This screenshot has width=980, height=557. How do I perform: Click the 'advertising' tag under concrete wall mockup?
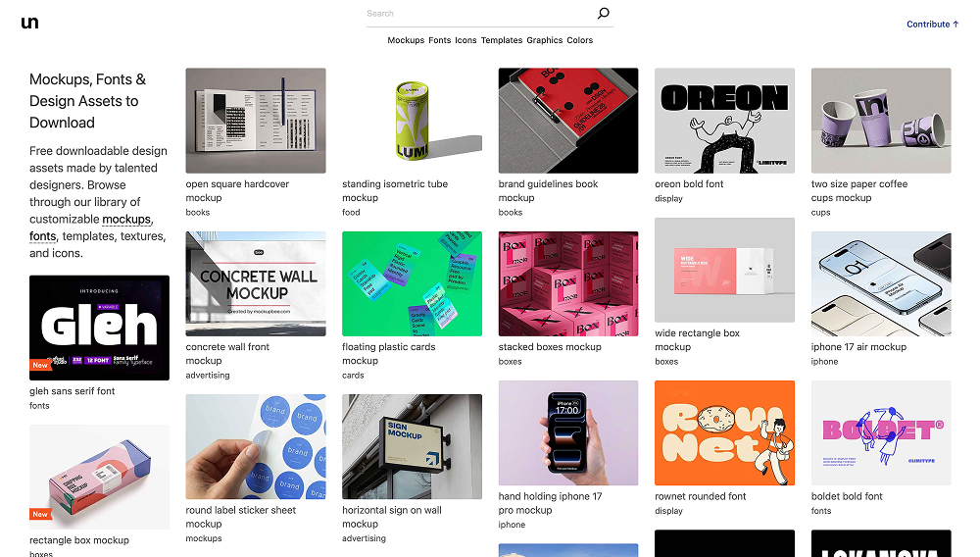[208, 376]
